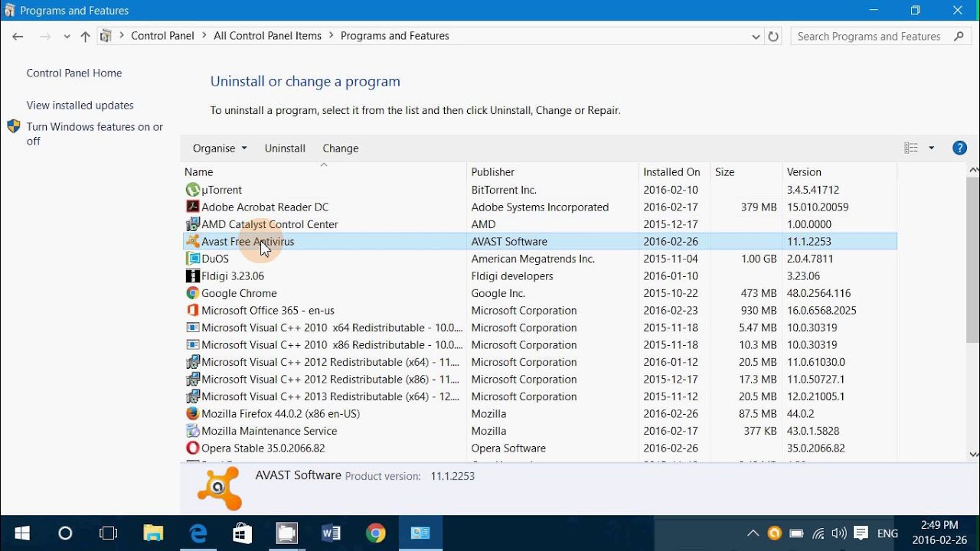
Task: Open File Explorer from the taskbar
Action: 153,533
